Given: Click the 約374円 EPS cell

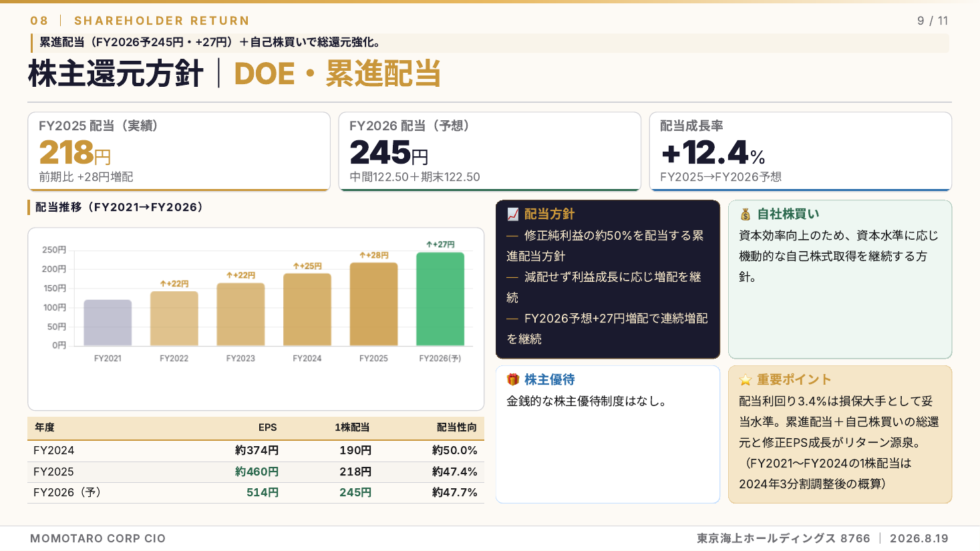Looking at the screenshot, I should [x=257, y=451].
